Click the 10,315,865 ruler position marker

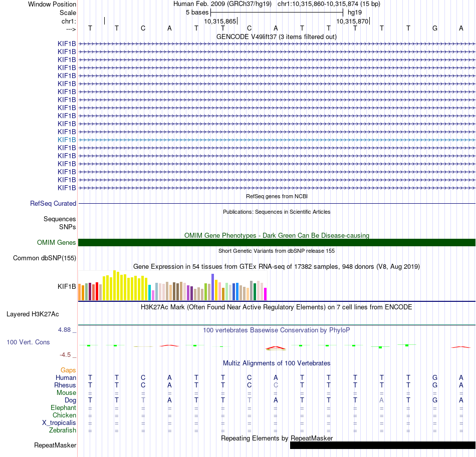tap(220, 21)
